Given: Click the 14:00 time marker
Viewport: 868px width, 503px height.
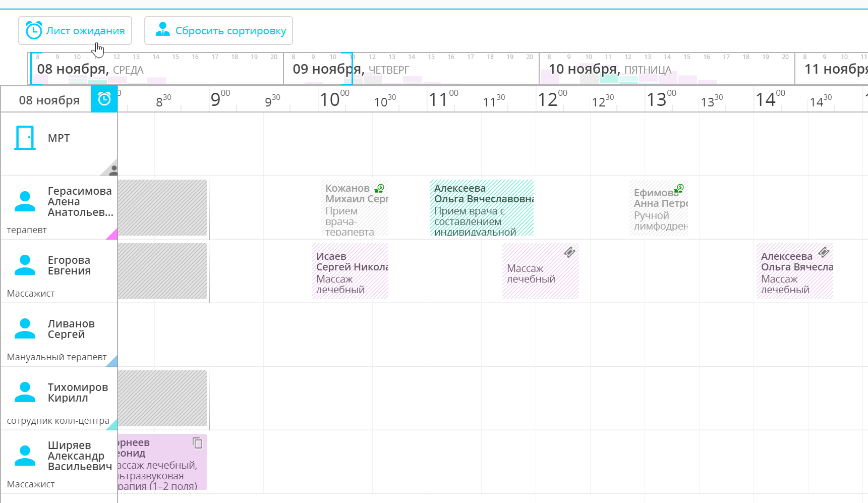Looking at the screenshot, I should click(x=770, y=99).
